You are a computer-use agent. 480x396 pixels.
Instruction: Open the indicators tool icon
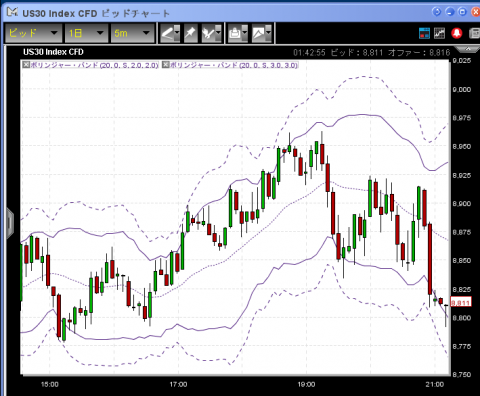[209, 33]
